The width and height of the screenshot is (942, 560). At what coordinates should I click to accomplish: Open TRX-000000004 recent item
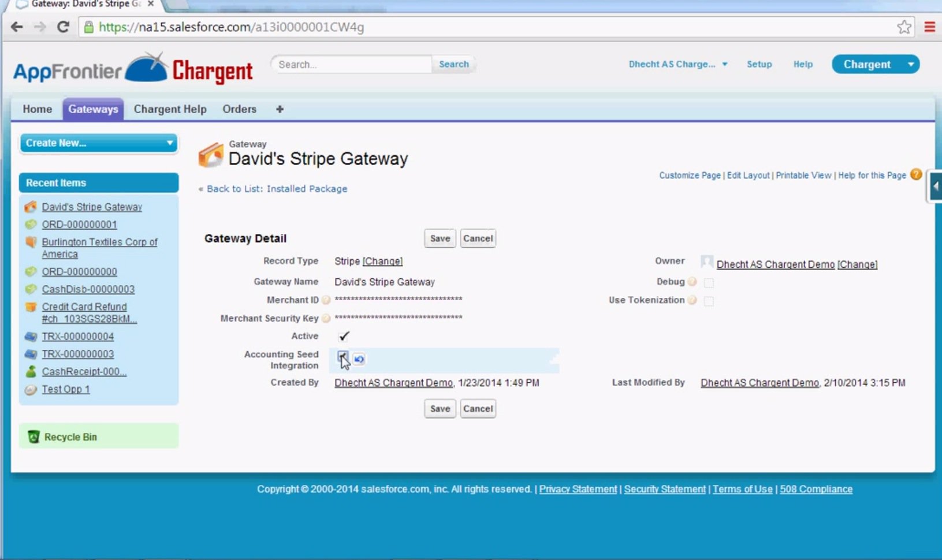(77, 337)
